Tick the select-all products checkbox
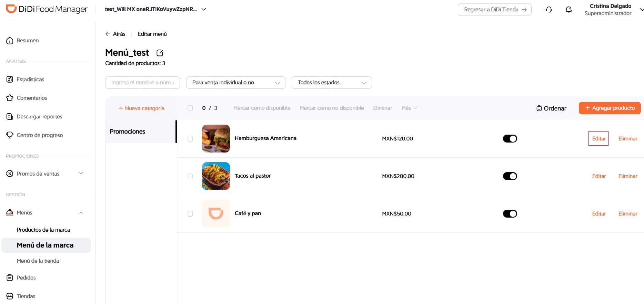Image resolution: width=644 pixels, height=304 pixels. (190, 108)
